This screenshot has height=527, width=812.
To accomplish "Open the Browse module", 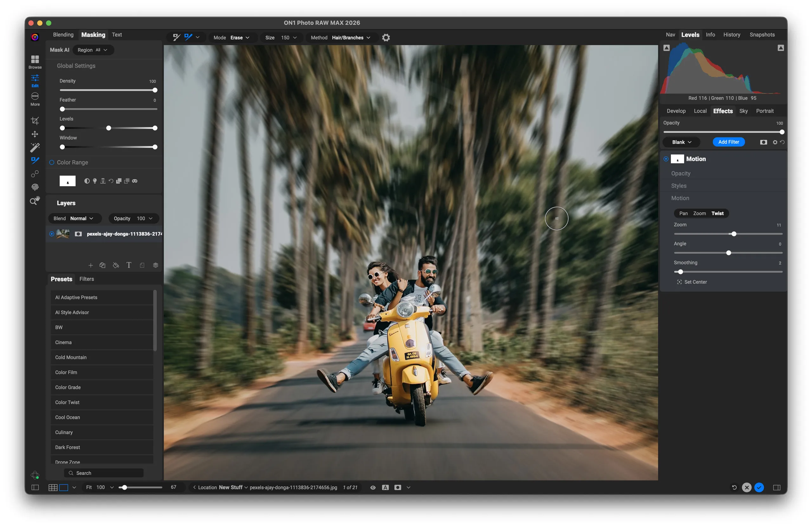I will click(35, 62).
